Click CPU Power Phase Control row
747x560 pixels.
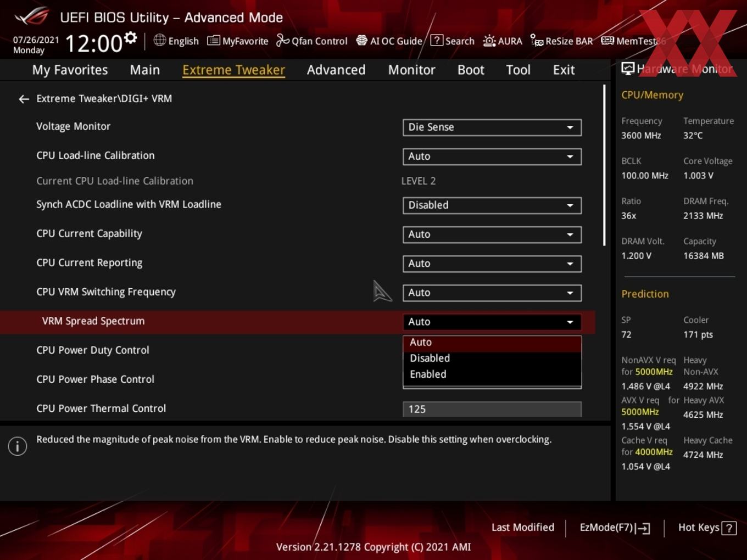(x=297, y=379)
